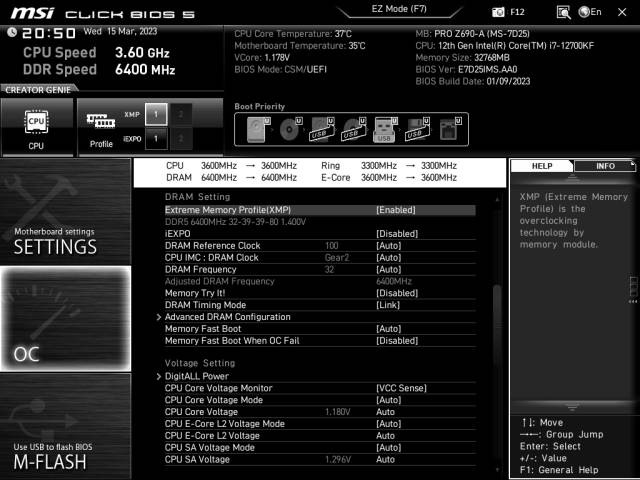Expand DigitALL Power submenu
640x480 pixels.
[197, 376]
